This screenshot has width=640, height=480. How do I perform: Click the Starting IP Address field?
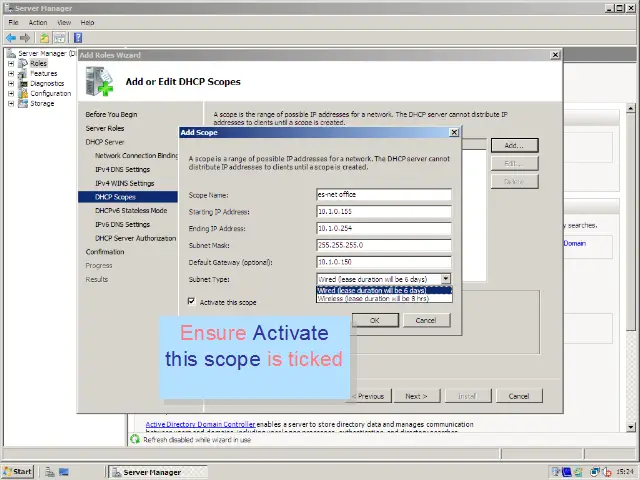[384, 211]
